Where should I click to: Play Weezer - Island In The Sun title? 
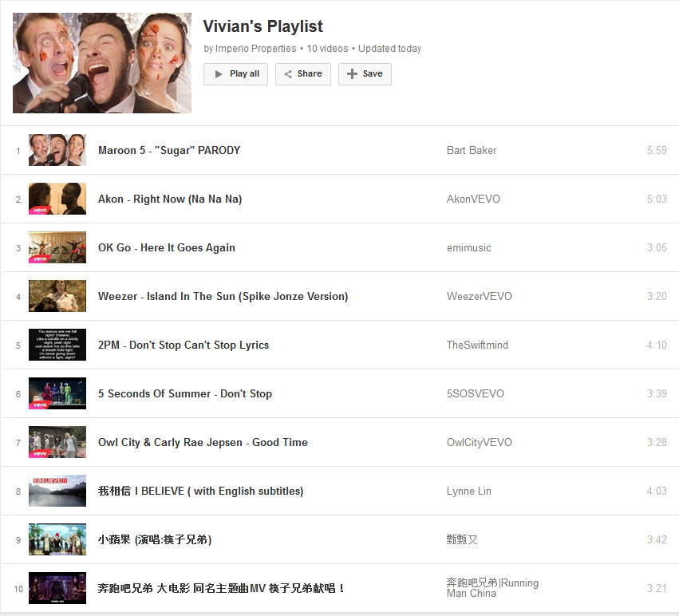coord(223,296)
